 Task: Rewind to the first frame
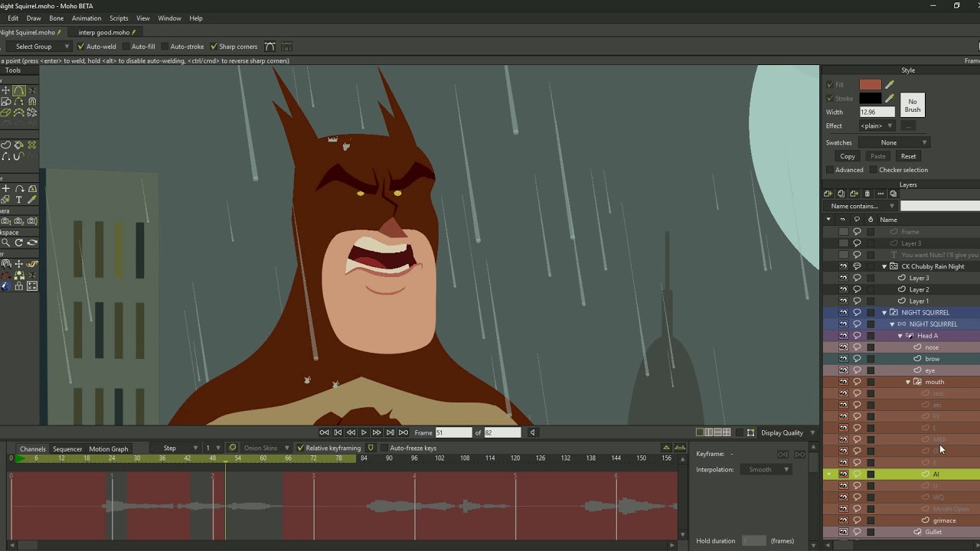324,432
